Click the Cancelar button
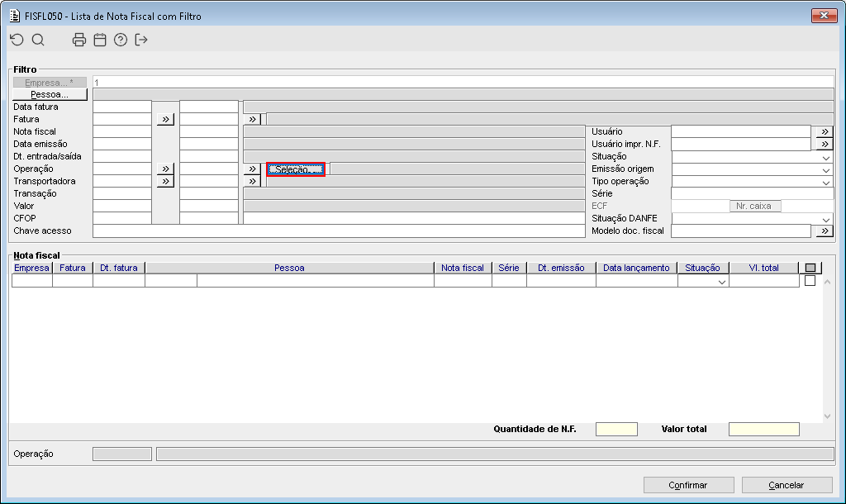Image resolution: width=846 pixels, height=504 pixels. point(787,485)
